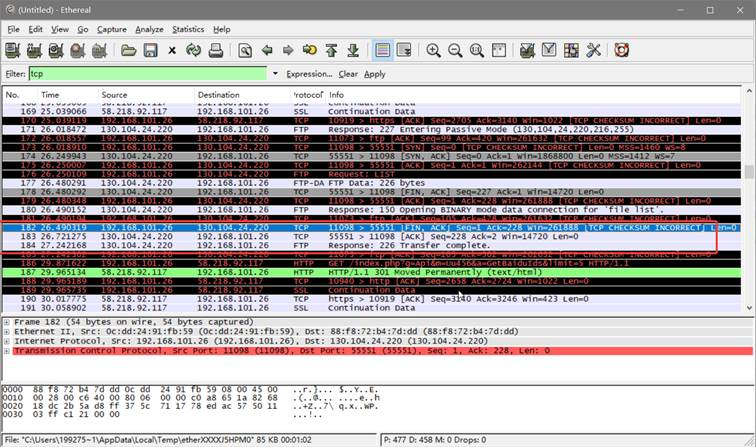Print packets printer icon
The width and height of the screenshot is (756, 447).
(216, 50)
